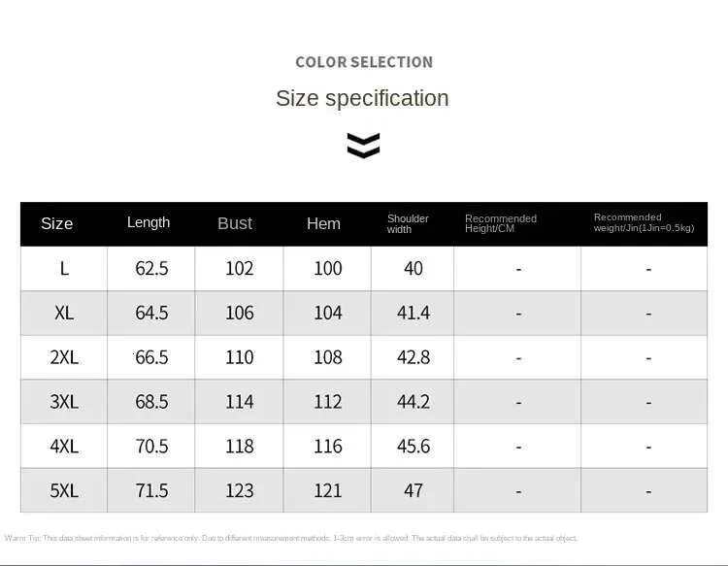The height and width of the screenshot is (566, 728).
Task: Select the 5XL size row label
Action: tap(64, 491)
